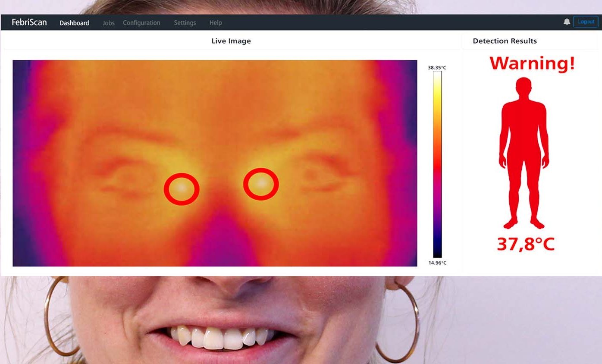Click the Detection Results panel header
602x364 pixels.
coord(505,41)
